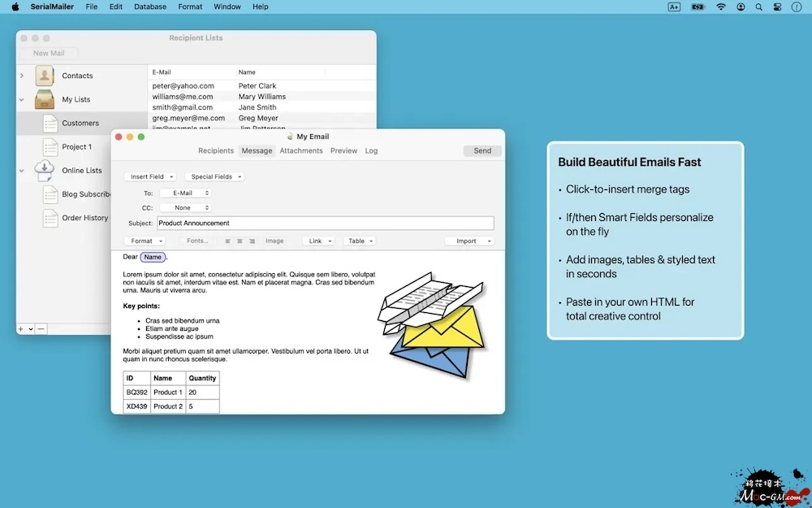Open the Insert Field dropdown
Image resolution: width=812 pixels, height=508 pixels.
(150, 176)
